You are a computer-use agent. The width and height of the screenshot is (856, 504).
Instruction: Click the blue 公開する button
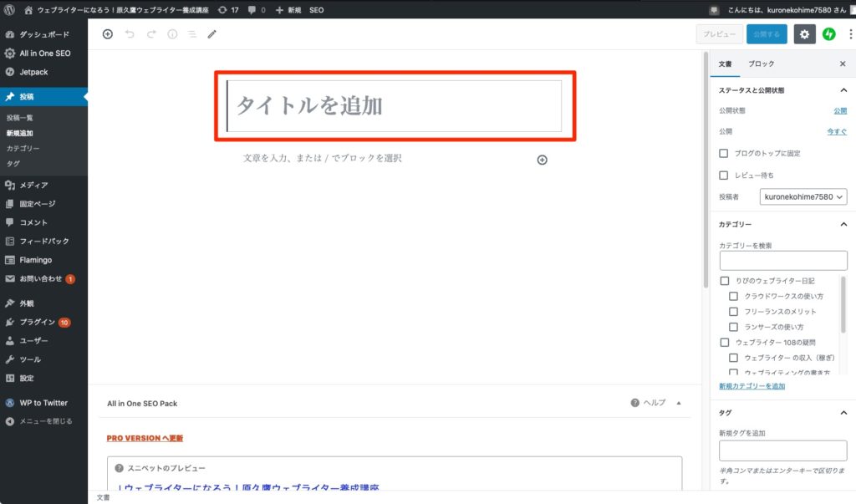point(767,34)
